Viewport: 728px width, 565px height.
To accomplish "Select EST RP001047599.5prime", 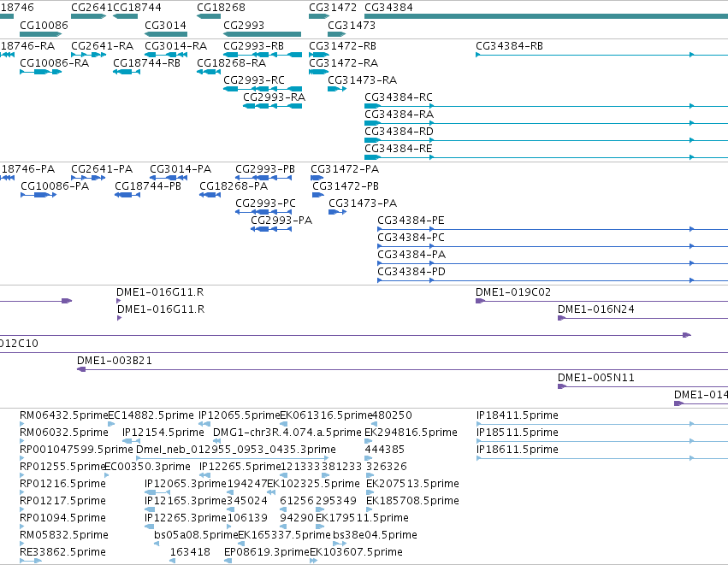I will point(22,458).
